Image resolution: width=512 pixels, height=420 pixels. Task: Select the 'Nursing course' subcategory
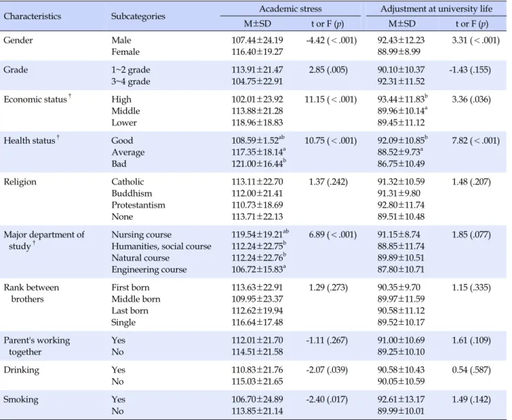point(141,235)
